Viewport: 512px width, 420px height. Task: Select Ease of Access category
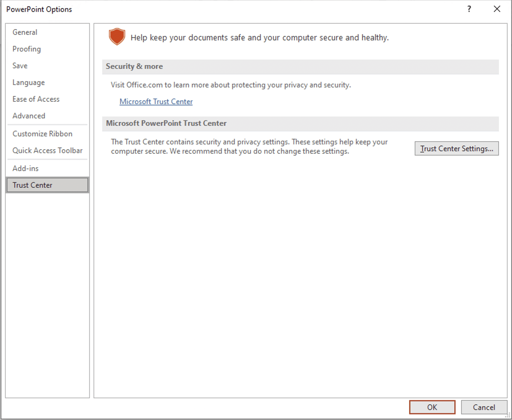coord(47,99)
